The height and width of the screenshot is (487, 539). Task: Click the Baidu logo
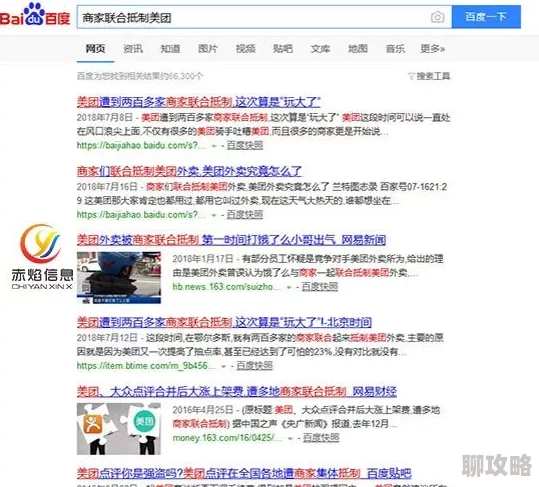[35, 14]
